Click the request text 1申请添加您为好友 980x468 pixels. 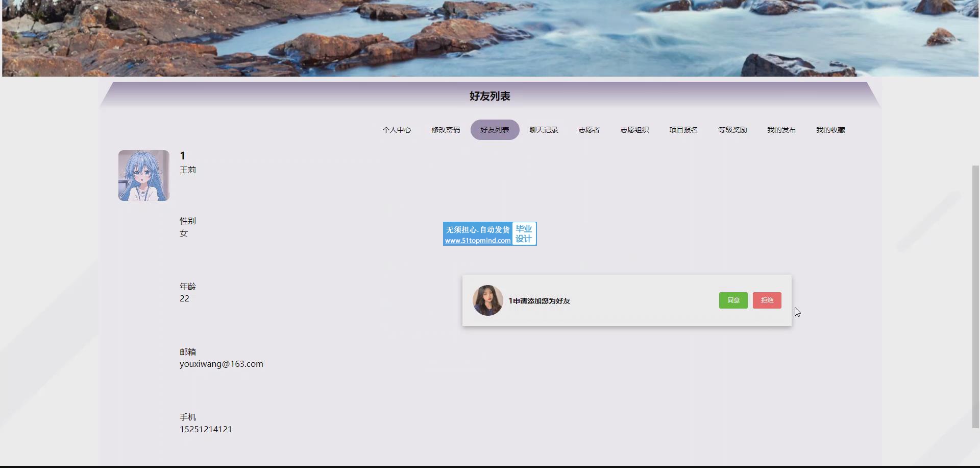pyautogui.click(x=539, y=301)
